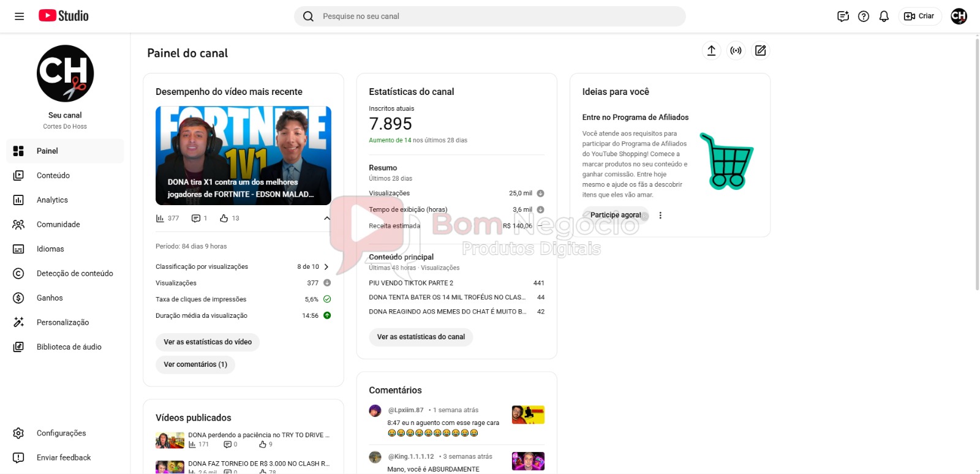Expand the ranking by views row
980x474 pixels.
click(x=326, y=267)
